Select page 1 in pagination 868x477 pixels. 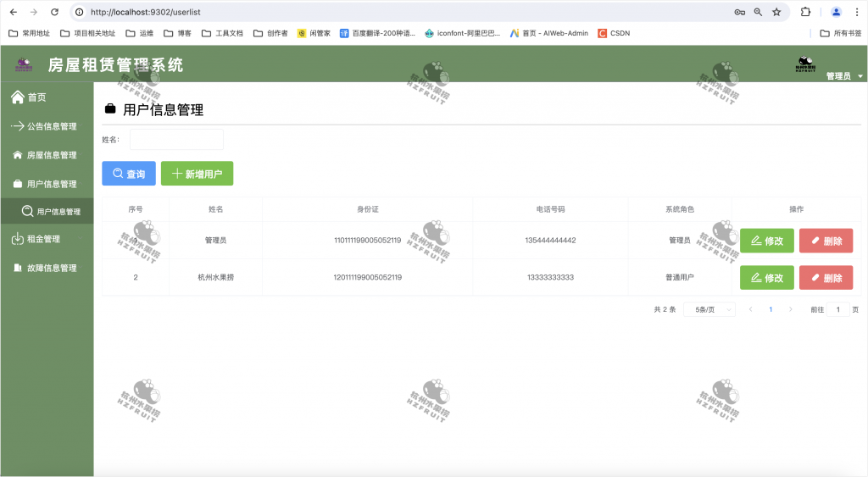[771, 309]
